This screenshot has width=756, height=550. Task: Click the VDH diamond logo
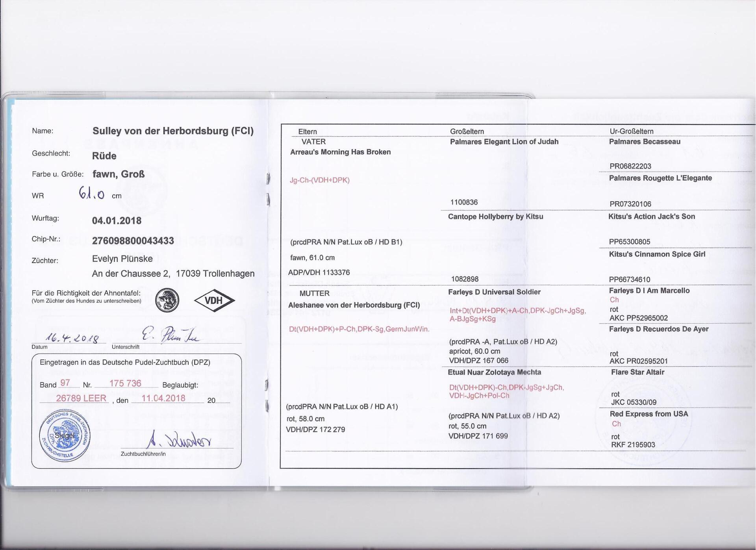[x=214, y=300]
